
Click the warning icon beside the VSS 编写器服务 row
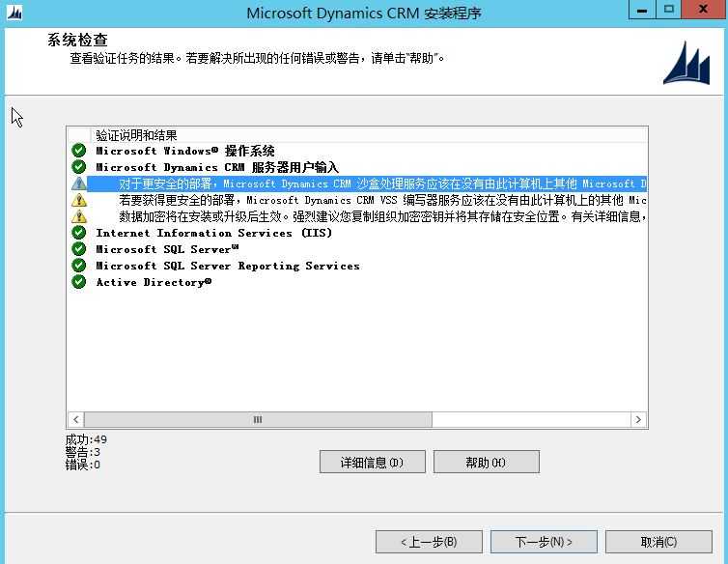click(x=79, y=200)
